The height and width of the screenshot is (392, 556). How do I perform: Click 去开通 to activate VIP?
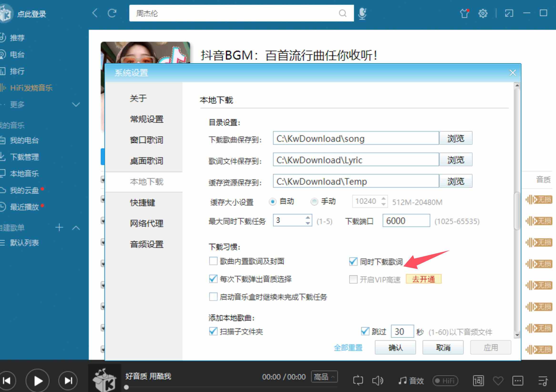coord(423,279)
